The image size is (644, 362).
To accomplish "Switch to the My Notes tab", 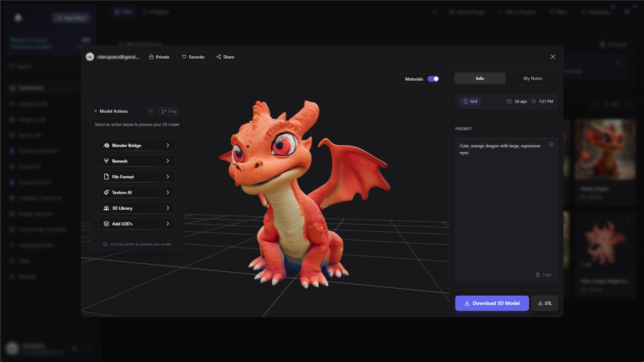I will (533, 78).
